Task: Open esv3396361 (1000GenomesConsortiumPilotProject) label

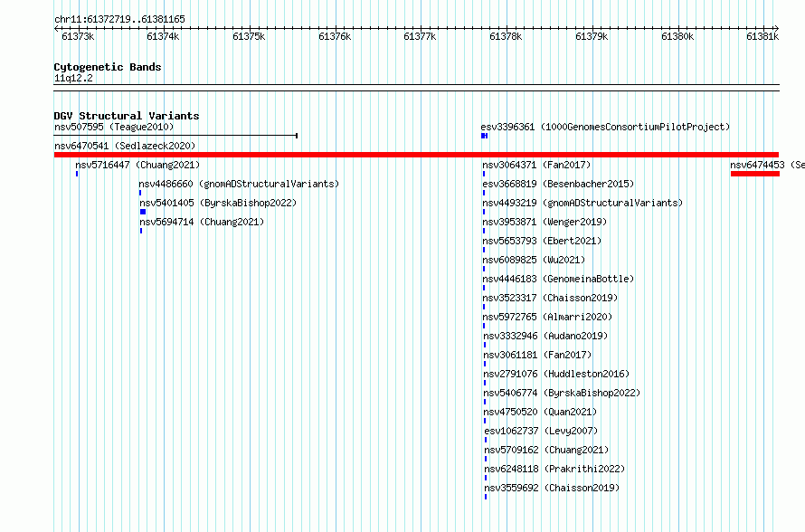Action: coord(605,127)
